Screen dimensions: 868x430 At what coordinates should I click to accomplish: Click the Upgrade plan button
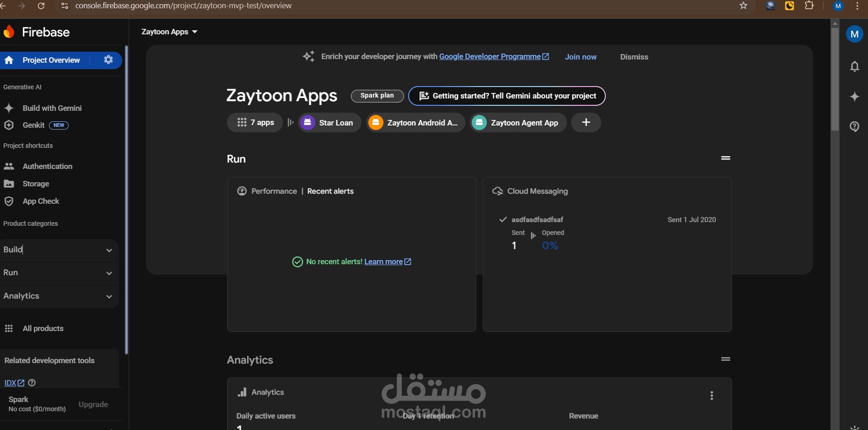93,404
